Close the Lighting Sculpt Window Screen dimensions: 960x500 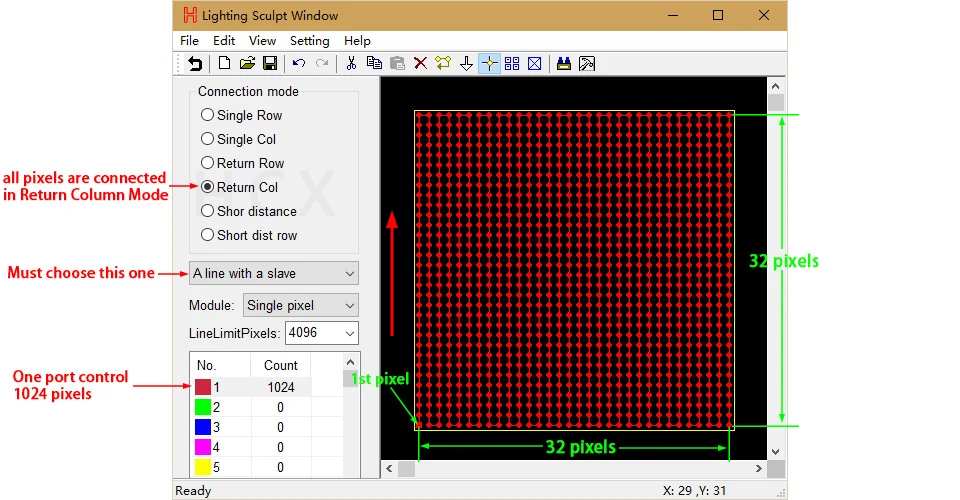[x=763, y=15]
